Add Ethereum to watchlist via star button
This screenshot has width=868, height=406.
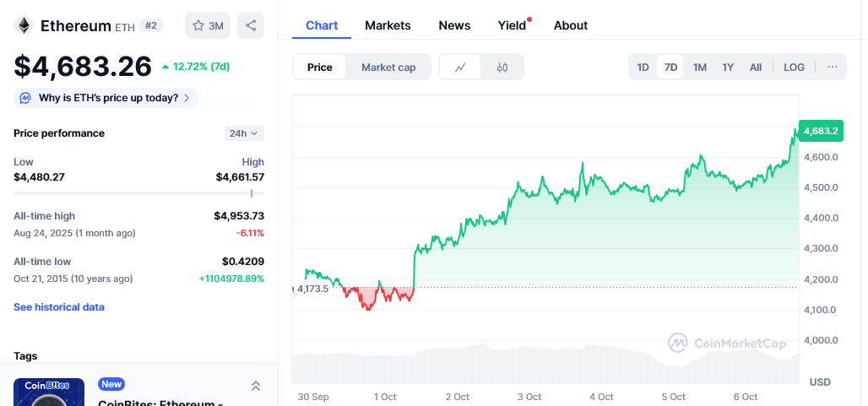(208, 25)
